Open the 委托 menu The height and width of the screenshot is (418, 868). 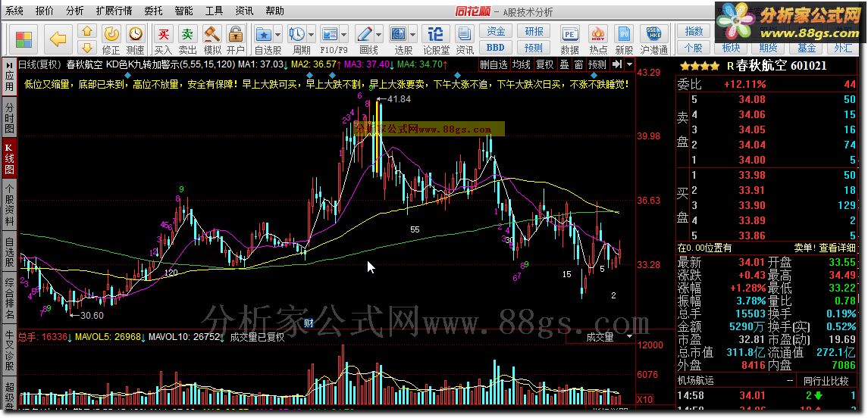(x=153, y=11)
